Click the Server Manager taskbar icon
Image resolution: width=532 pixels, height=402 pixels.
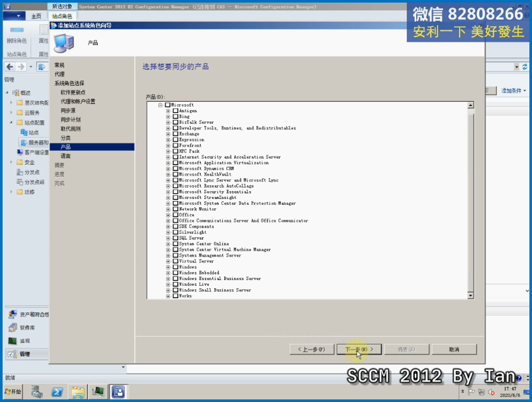[37, 392]
